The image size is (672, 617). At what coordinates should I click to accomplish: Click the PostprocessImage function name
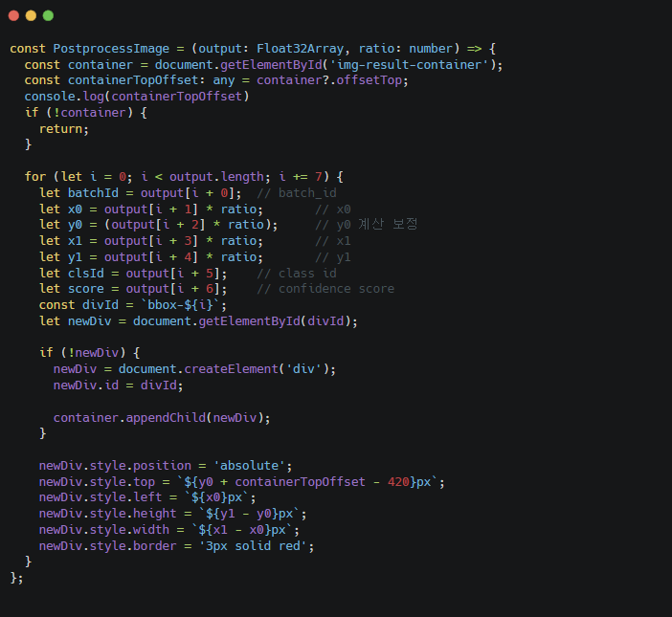(111, 49)
